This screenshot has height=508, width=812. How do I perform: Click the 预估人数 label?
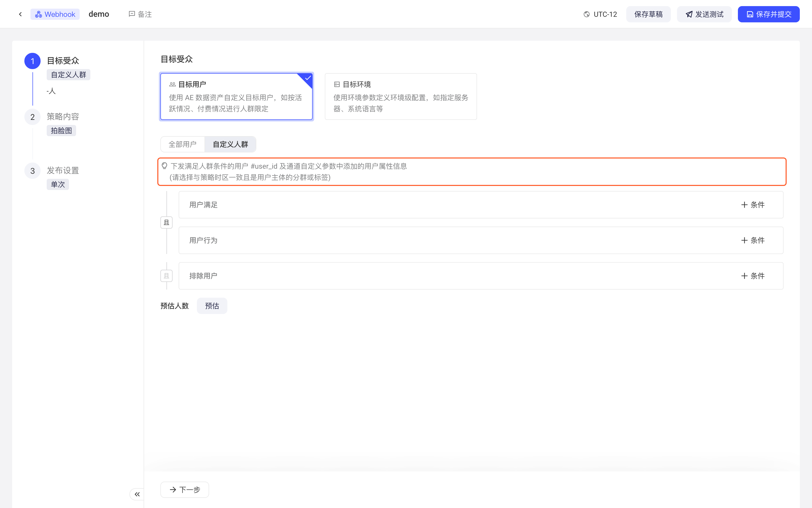175,306
